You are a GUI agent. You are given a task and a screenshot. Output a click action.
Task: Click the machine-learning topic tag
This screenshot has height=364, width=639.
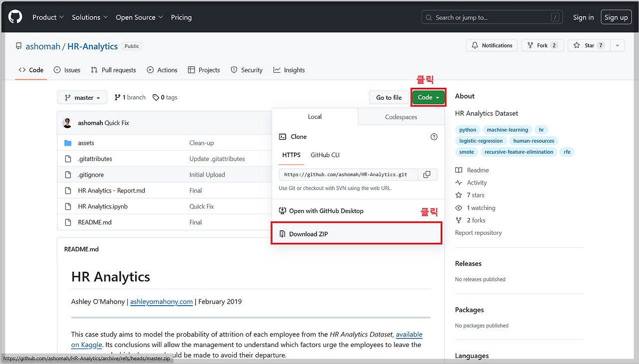pyautogui.click(x=507, y=130)
